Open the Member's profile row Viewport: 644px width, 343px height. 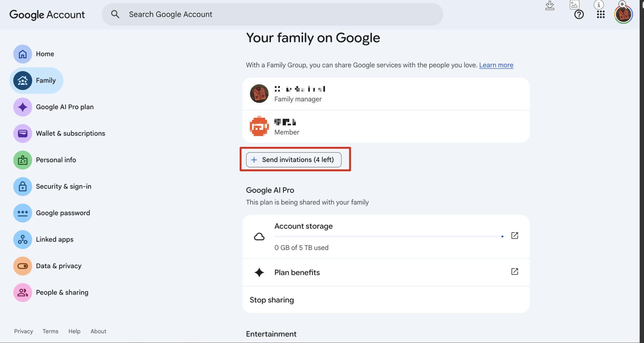pos(386,127)
